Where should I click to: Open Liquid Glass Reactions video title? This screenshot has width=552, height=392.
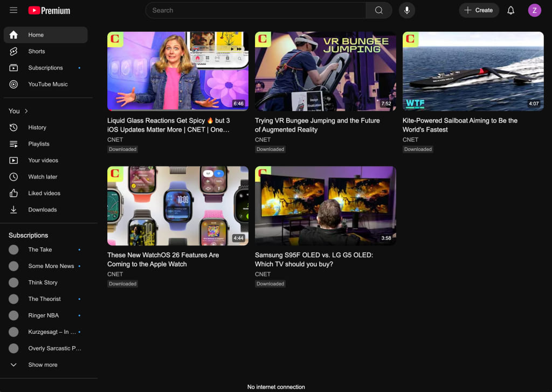pyautogui.click(x=168, y=125)
